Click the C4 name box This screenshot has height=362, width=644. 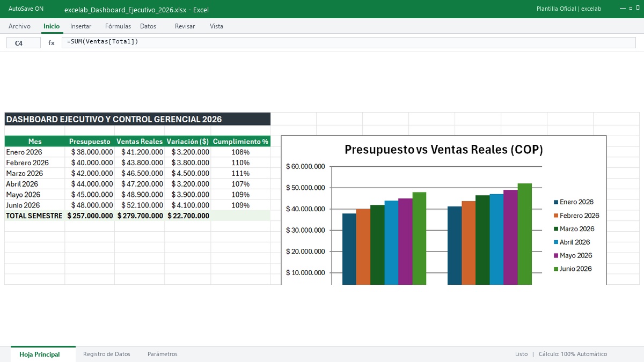pos(23,43)
